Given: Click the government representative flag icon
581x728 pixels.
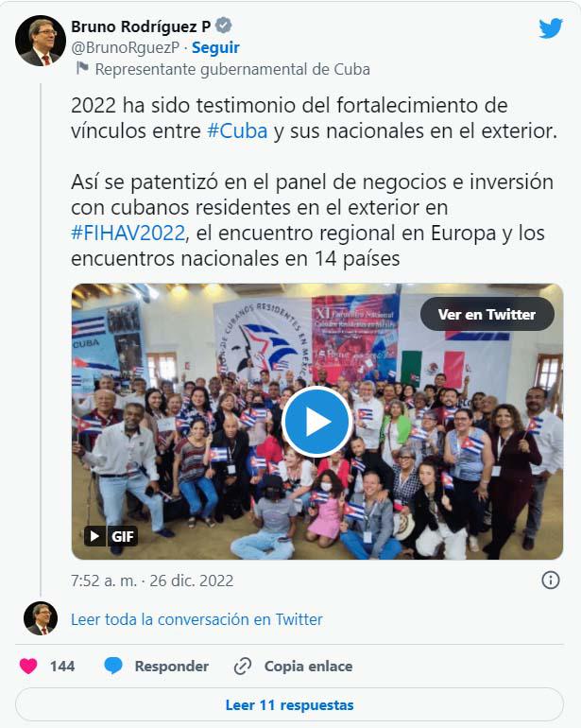Looking at the screenshot, I should click(82, 69).
